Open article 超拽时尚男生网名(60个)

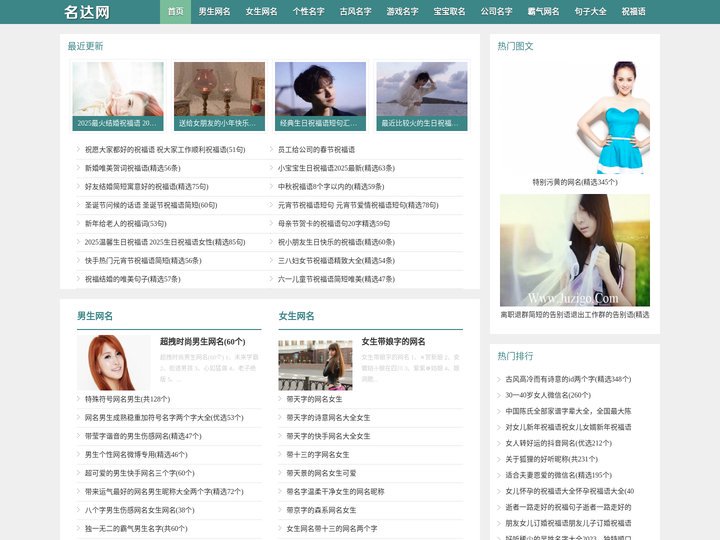(202, 342)
